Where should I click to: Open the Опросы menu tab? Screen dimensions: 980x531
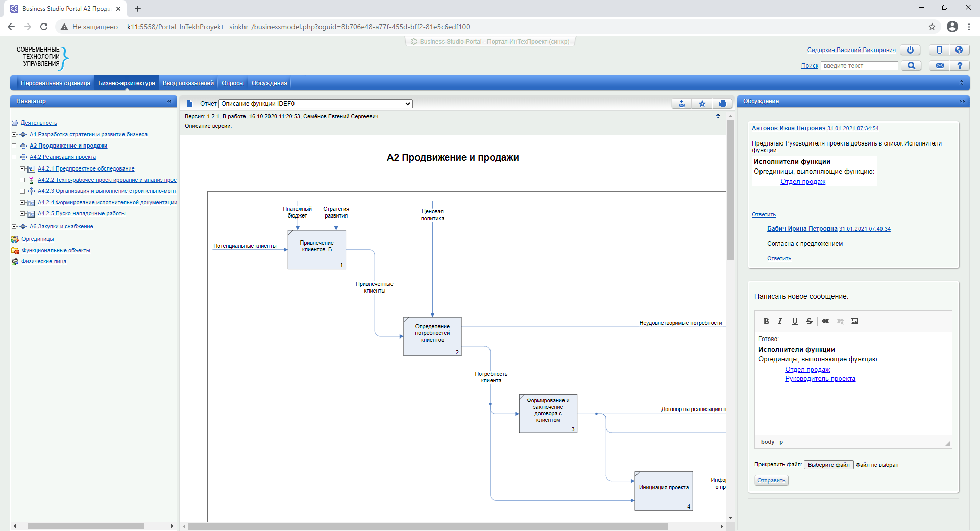point(232,83)
